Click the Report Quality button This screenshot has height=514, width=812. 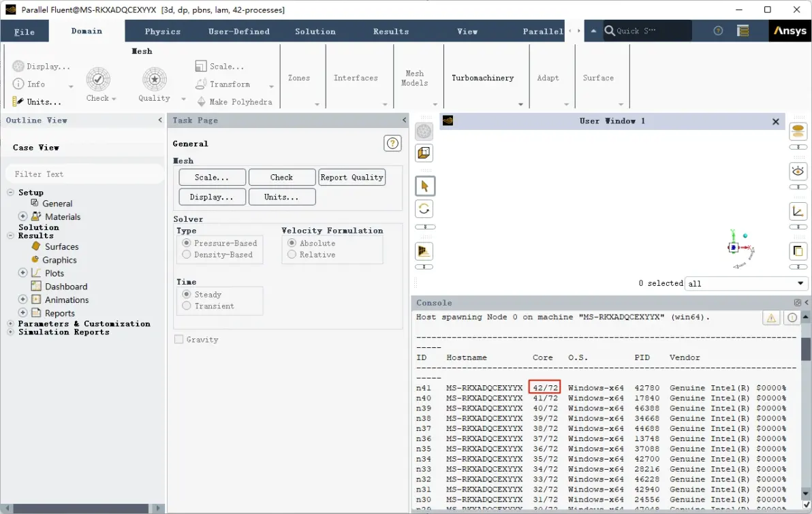pos(352,177)
